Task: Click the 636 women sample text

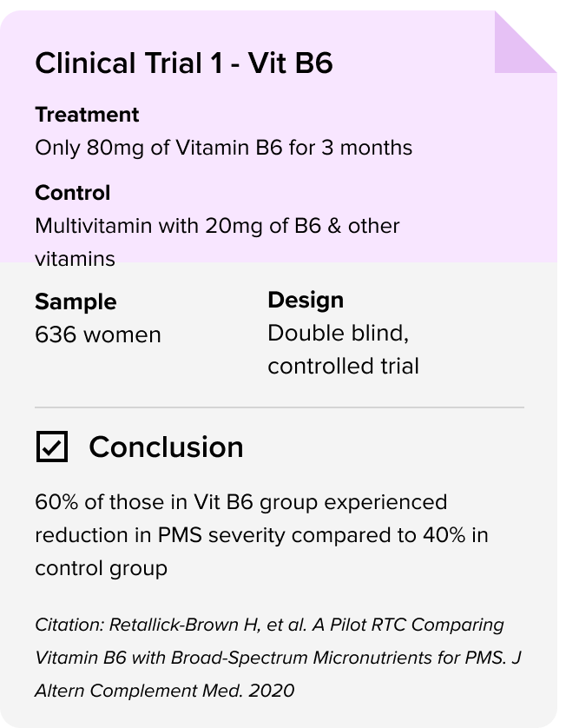Action: tap(98, 334)
